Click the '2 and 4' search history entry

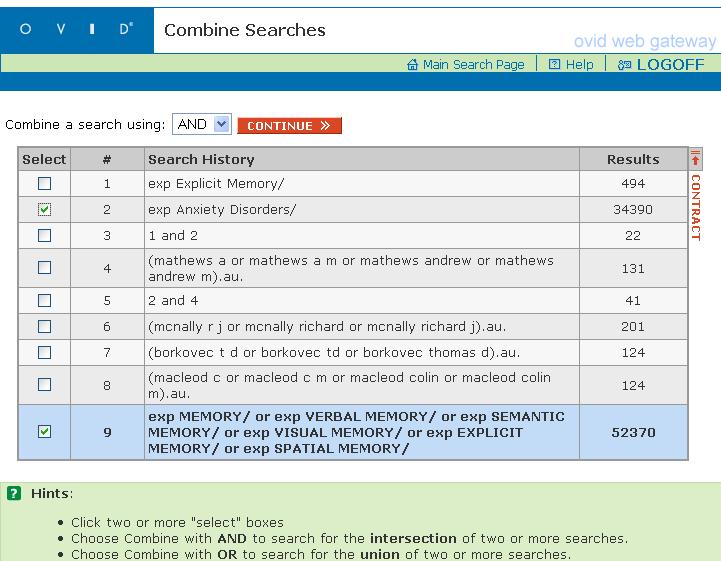click(x=173, y=300)
